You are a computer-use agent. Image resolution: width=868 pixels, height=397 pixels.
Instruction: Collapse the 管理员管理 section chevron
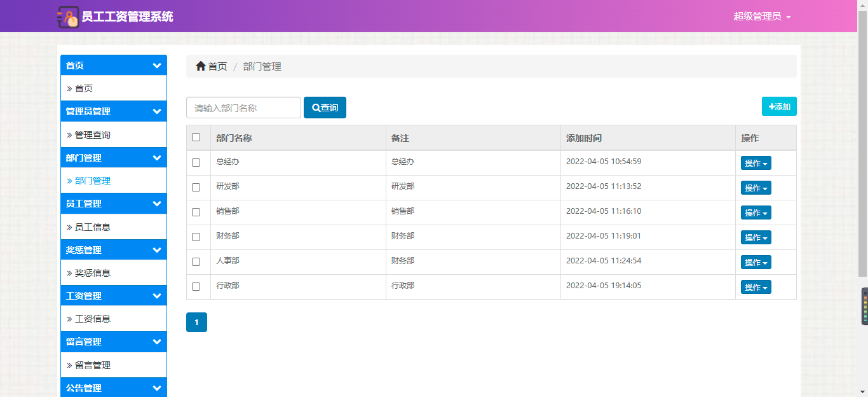[157, 111]
